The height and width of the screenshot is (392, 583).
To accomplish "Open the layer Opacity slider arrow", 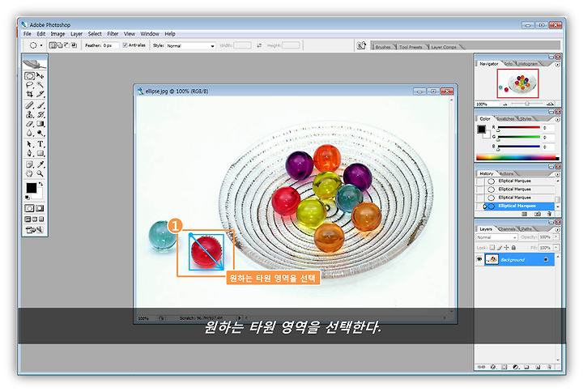I will [x=556, y=237].
